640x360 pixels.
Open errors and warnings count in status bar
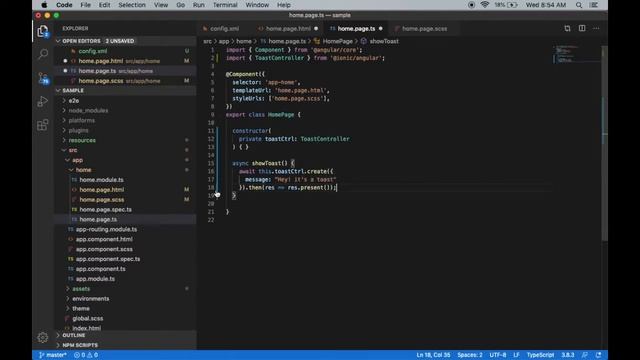[x=86, y=355]
